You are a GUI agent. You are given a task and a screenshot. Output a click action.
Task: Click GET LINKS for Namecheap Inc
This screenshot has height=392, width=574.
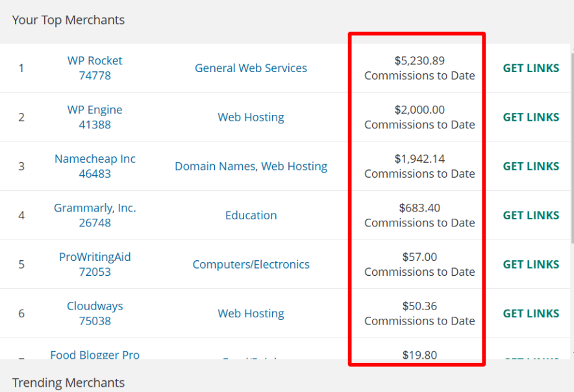coord(530,165)
